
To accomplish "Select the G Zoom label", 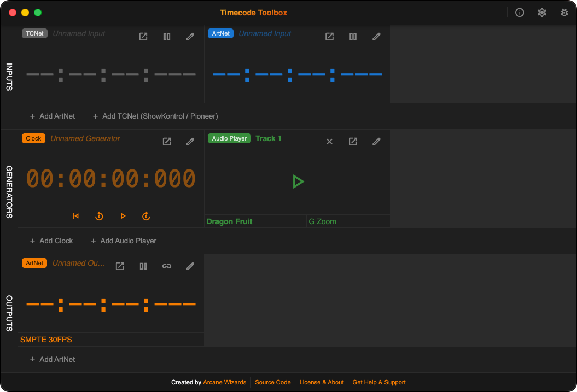I will pos(322,221).
